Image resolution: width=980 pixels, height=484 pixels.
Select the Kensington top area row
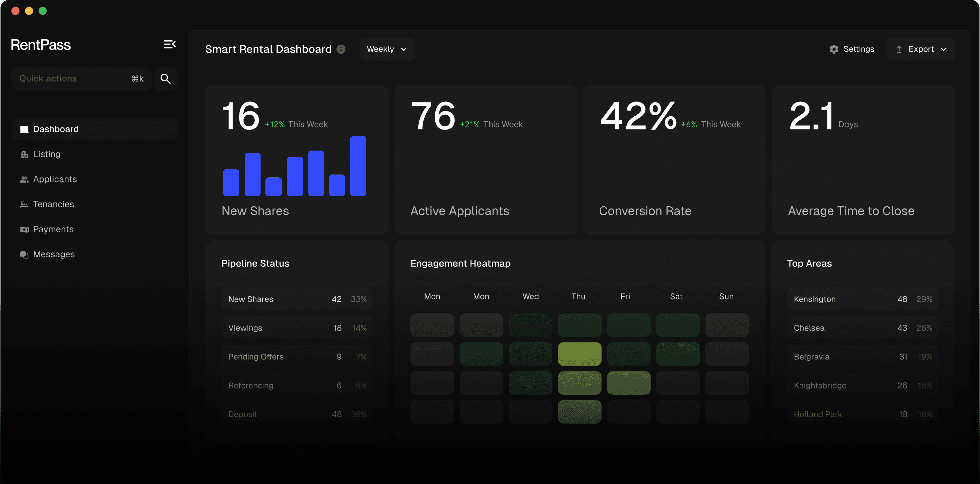pyautogui.click(x=862, y=299)
